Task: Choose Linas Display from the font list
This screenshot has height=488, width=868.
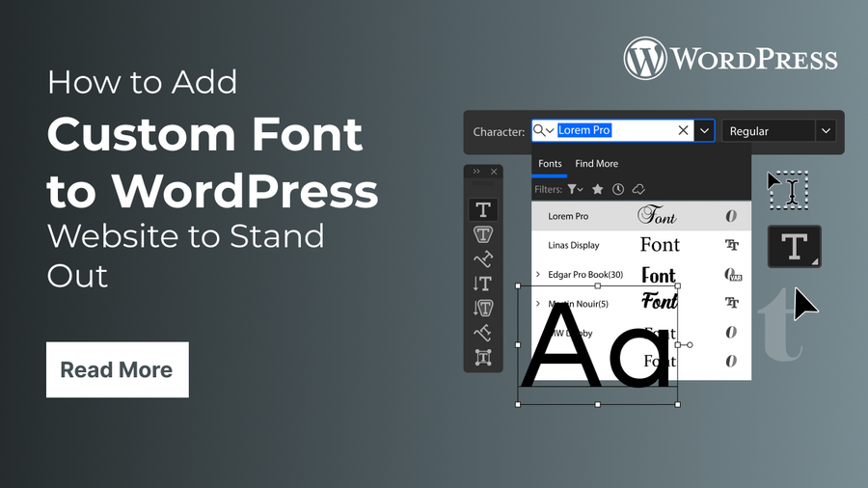Action: pos(573,245)
